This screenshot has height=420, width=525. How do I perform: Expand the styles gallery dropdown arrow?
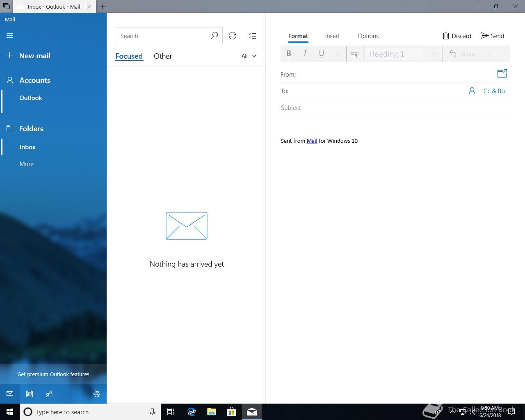click(434, 54)
